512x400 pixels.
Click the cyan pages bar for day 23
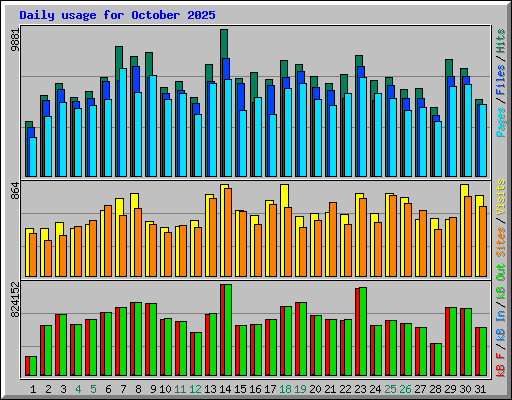[363, 127]
